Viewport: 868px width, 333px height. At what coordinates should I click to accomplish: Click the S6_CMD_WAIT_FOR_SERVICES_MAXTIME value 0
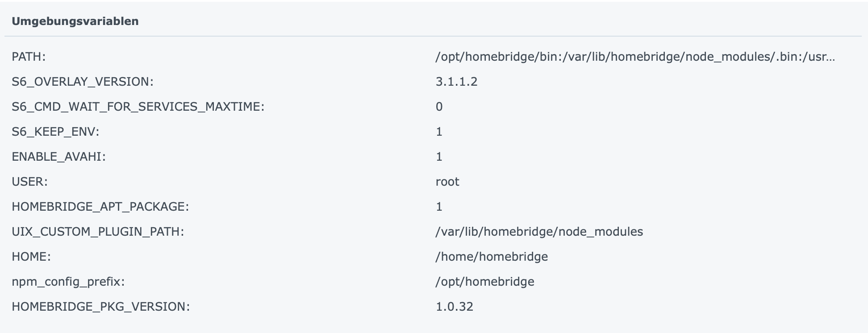pos(439,107)
